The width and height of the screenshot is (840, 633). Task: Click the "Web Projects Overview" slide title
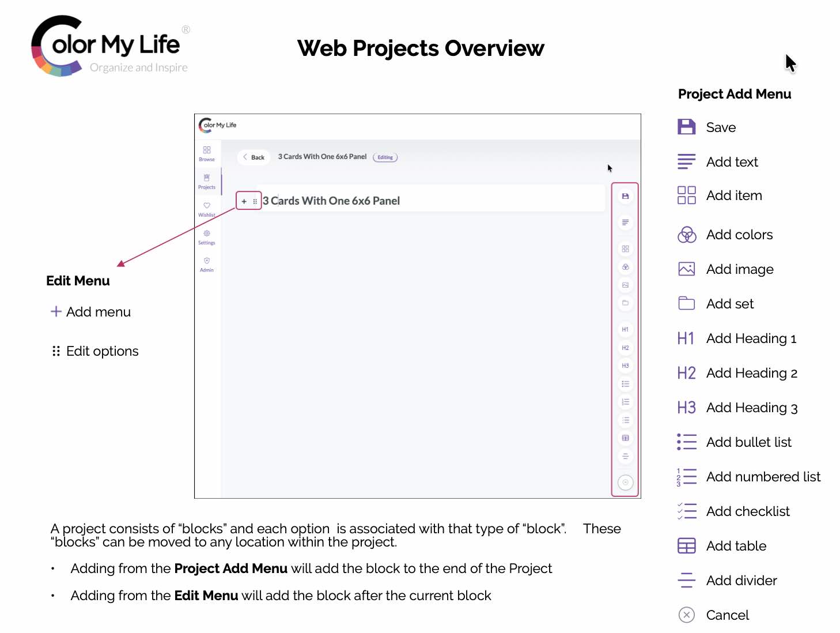tap(421, 48)
